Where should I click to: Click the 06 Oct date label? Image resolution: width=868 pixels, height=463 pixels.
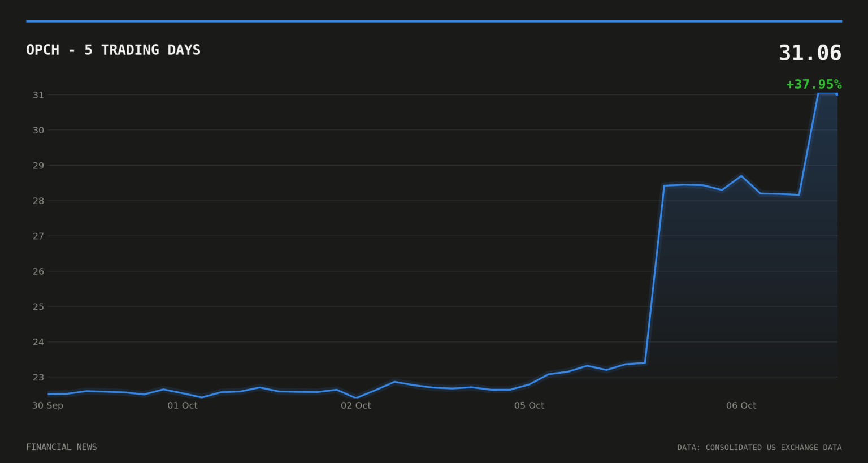coord(741,405)
